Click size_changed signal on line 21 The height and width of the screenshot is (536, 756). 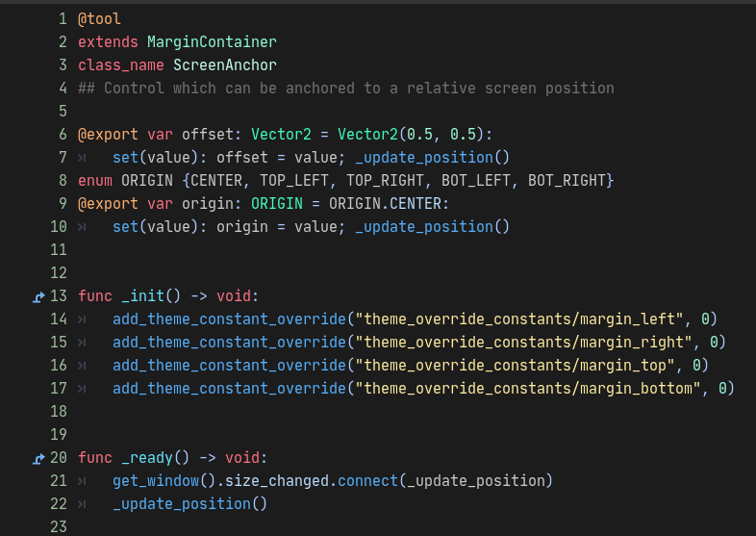click(277, 480)
